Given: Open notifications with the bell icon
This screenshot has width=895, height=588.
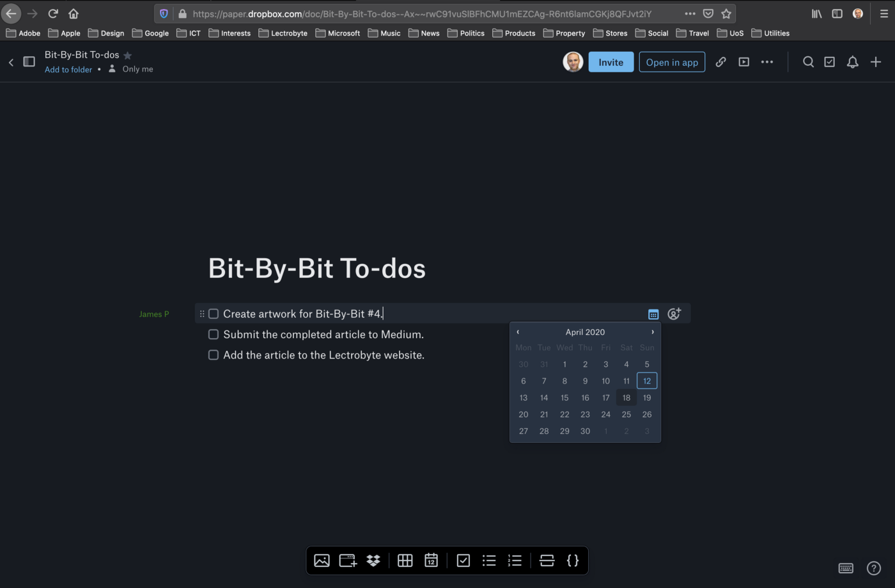Looking at the screenshot, I should pyautogui.click(x=852, y=62).
